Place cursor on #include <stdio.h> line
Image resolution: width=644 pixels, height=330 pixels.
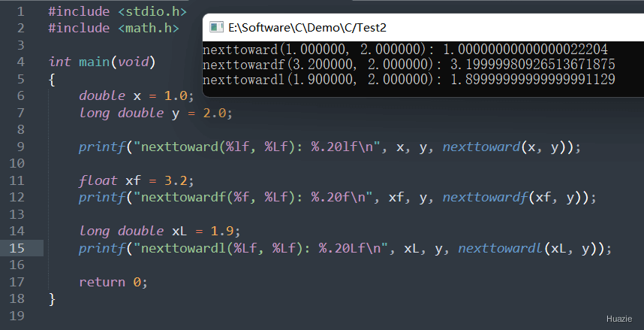tap(116, 12)
